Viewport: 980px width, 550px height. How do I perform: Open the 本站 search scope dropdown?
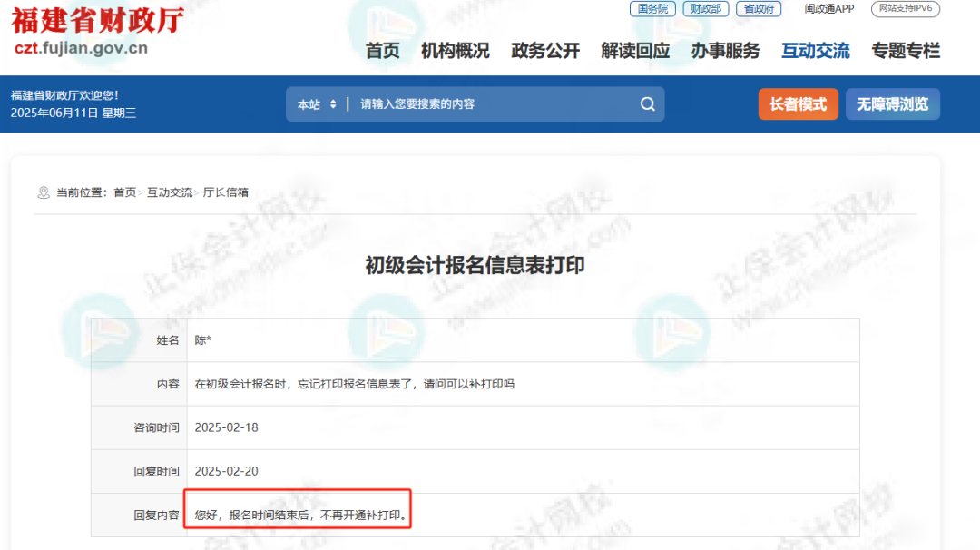coord(316,103)
